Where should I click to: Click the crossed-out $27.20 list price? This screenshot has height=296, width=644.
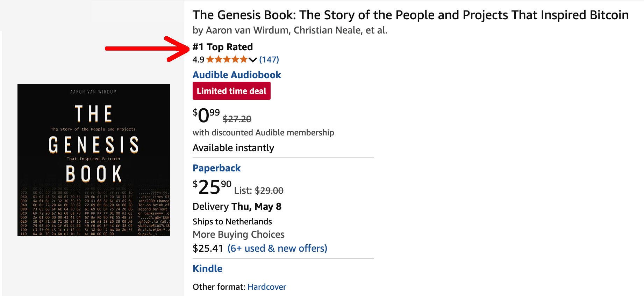237,119
